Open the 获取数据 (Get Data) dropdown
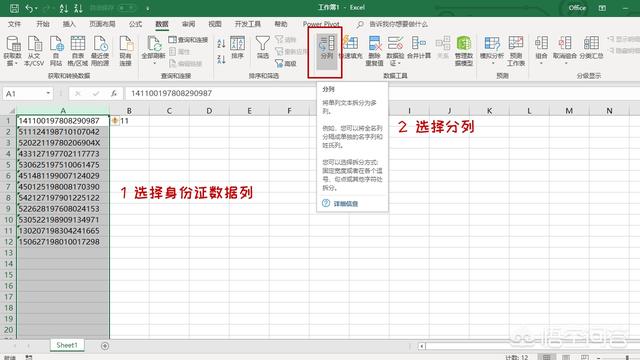Image resolution: width=640 pixels, height=360 pixels. pos(12,51)
